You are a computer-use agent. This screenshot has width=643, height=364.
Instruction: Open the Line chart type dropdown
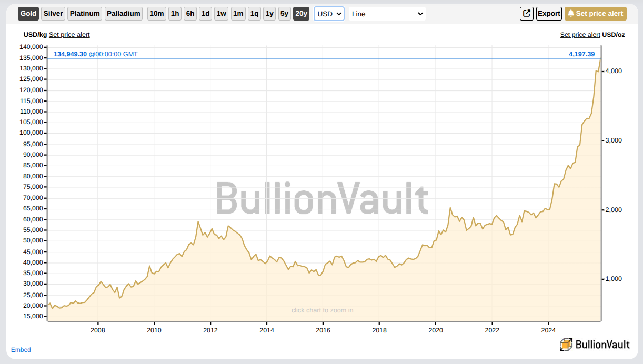coord(387,14)
